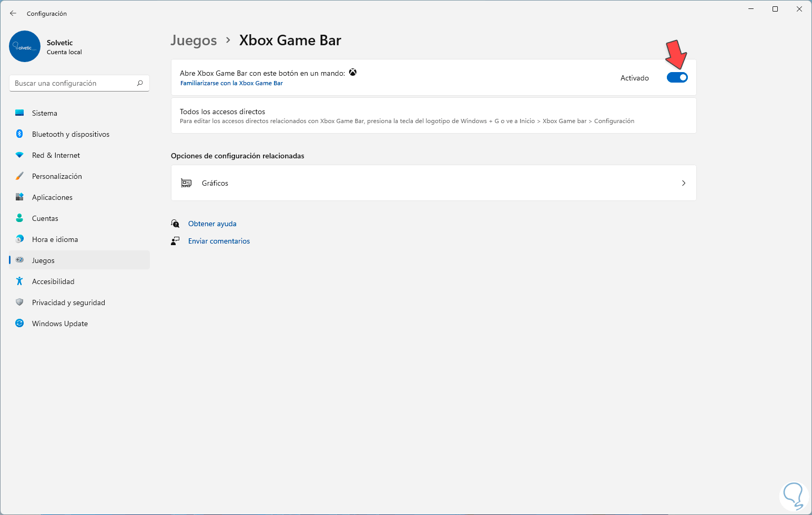Open Bluetooth y dispositivos section
The width and height of the screenshot is (812, 515).
point(79,134)
